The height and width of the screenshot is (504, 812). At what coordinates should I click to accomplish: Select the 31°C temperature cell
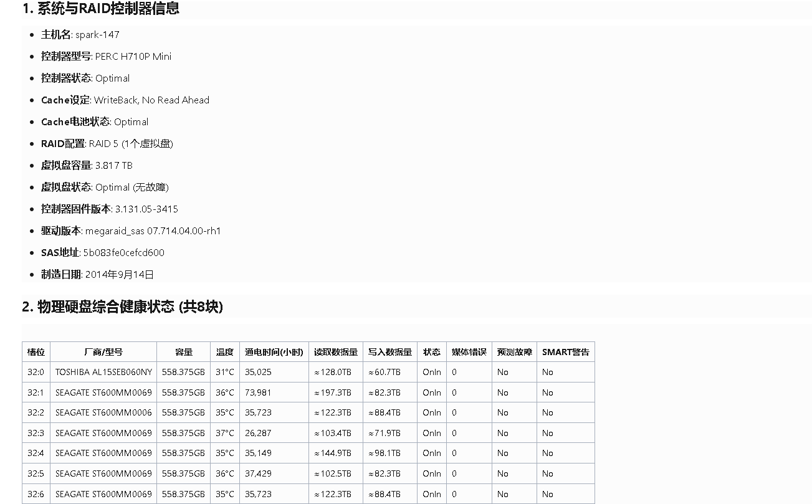coord(225,373)
